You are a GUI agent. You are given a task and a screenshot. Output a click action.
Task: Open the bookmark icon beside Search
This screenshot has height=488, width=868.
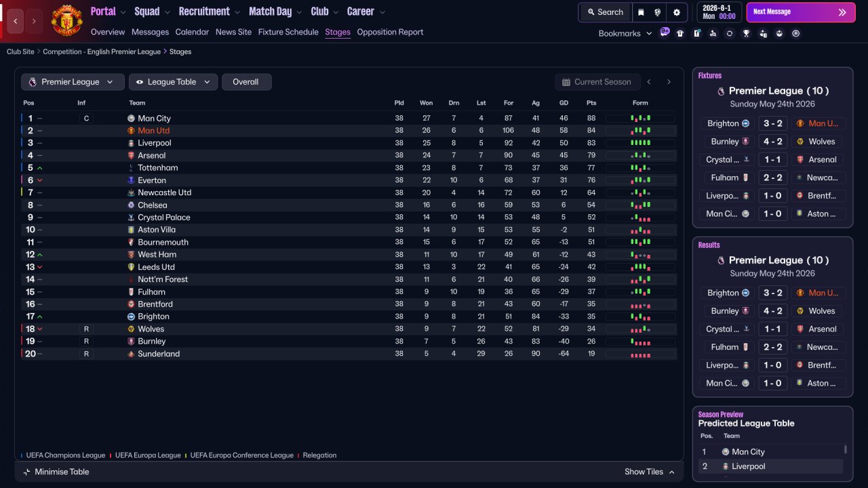[641, 12]
